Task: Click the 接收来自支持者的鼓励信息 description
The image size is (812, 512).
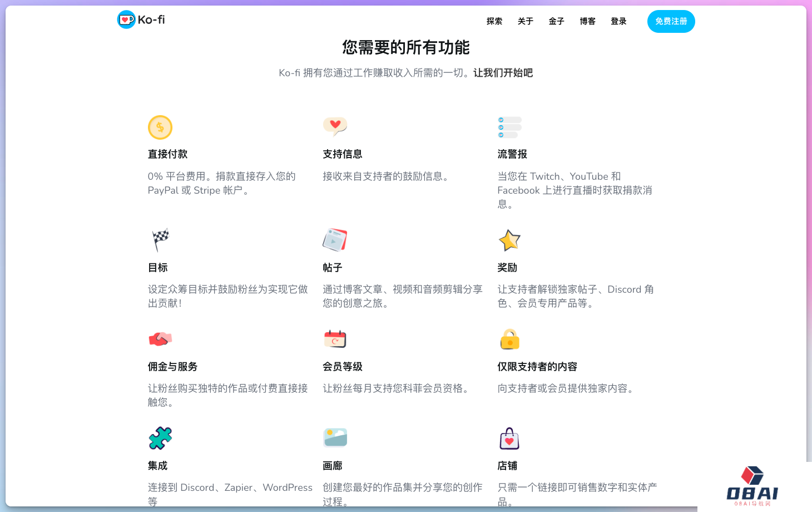Action: point(386,176)
